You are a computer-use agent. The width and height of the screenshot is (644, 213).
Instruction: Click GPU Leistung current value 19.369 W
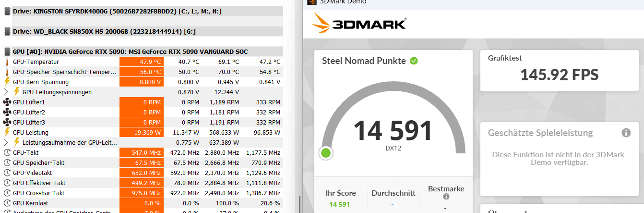[141, 132]
